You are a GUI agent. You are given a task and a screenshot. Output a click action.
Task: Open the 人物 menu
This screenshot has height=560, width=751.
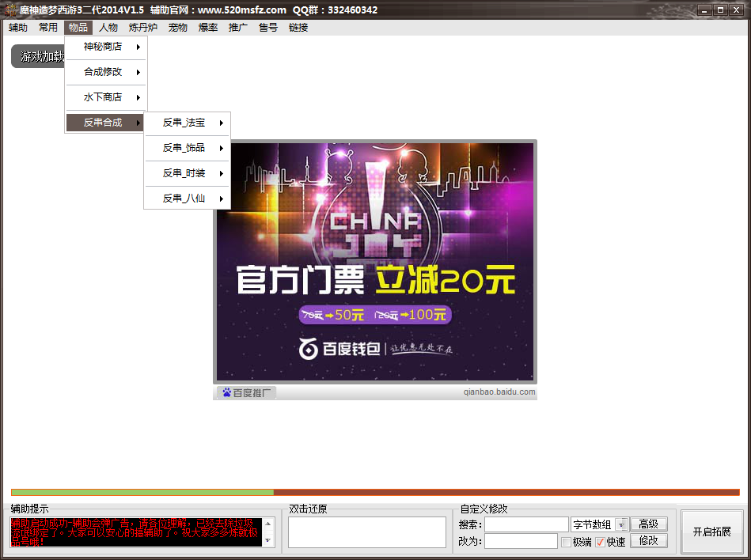pyautogui.click(x=108, y=28)
